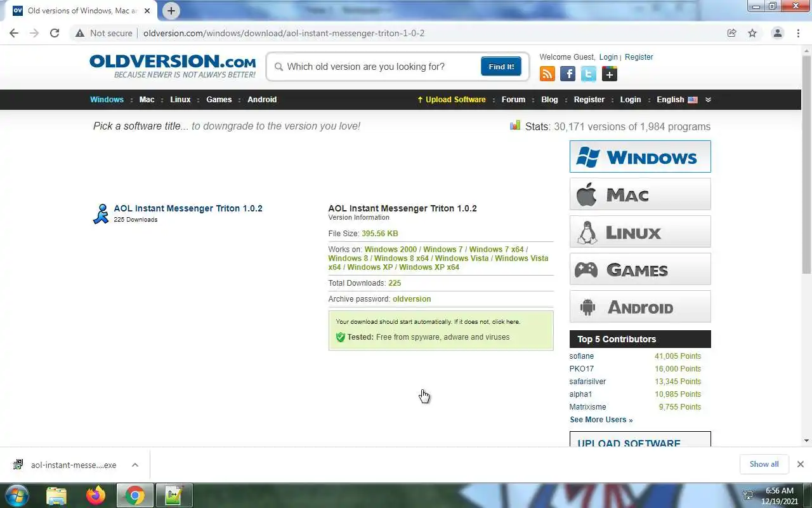This screenshot has height=508, width=812.
Task: Open the Linux category banner
Action: coord(640,232)
